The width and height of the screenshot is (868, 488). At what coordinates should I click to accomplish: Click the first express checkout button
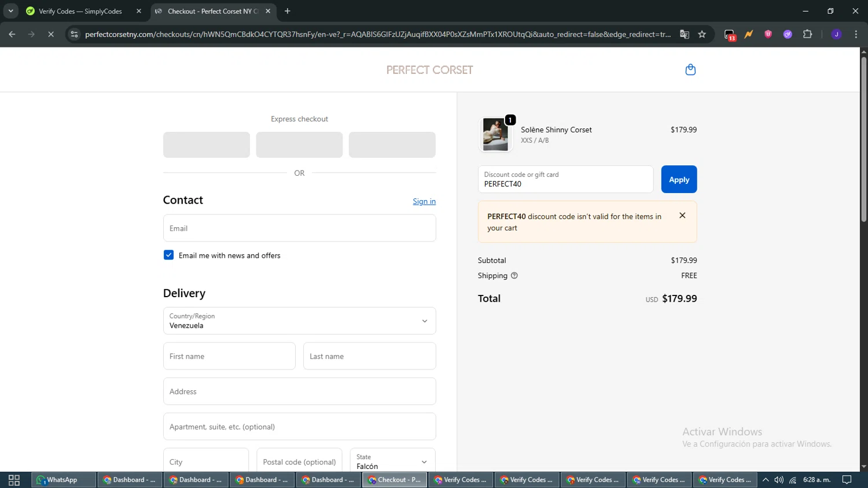click(x=207, y=145)
